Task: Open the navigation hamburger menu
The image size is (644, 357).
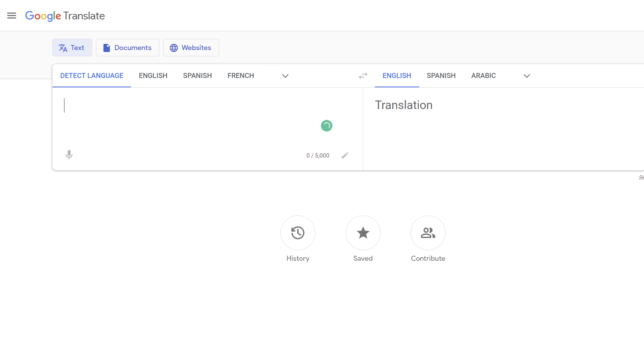Action: (12, 16)
